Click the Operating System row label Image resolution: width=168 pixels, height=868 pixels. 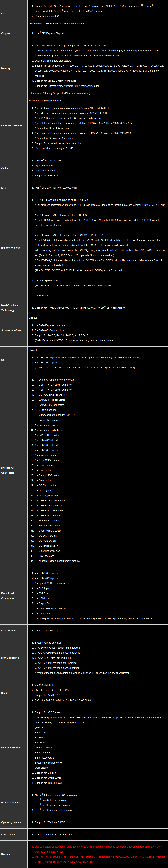(x=11, y=822)
